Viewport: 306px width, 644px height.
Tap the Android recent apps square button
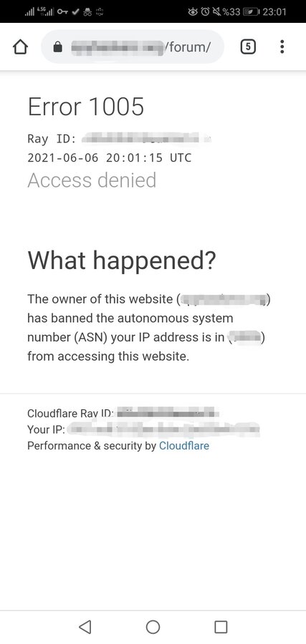pos(221,627)
